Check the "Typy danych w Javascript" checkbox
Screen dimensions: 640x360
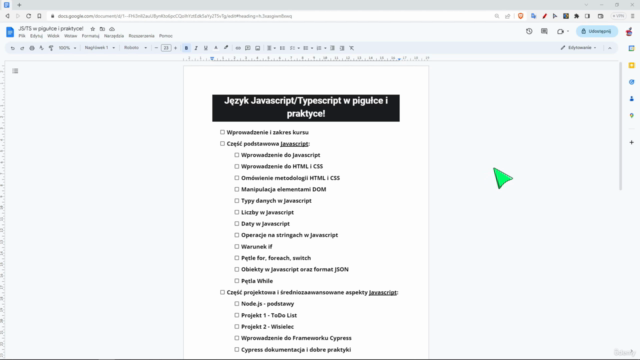pos(237,201)
